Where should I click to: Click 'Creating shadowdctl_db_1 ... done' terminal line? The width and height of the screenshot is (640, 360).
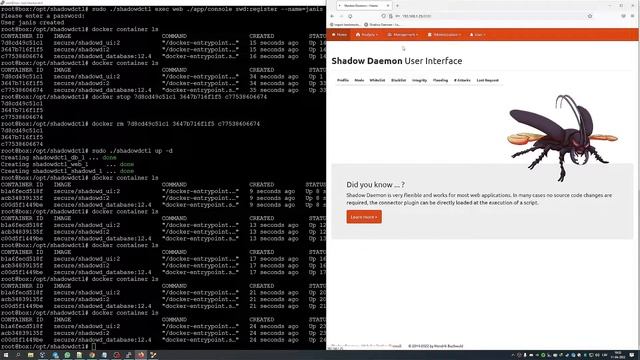pos(58,158)
